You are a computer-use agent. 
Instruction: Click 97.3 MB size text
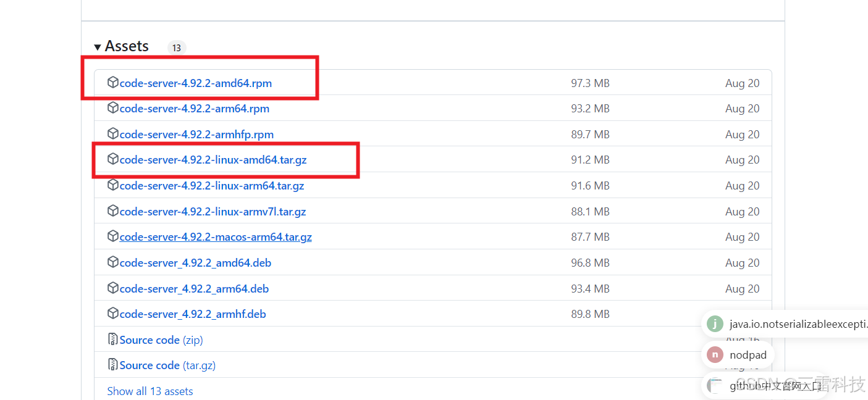coord(590,83)
